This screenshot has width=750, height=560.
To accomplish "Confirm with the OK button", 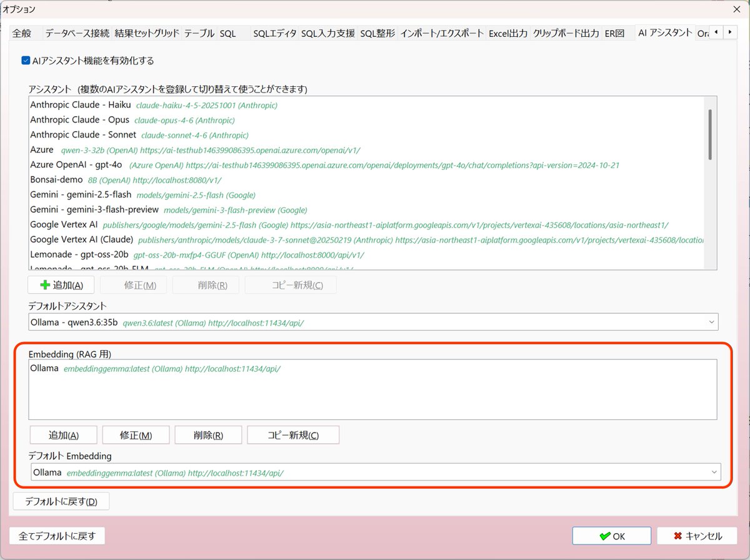I will pos(612,536).
